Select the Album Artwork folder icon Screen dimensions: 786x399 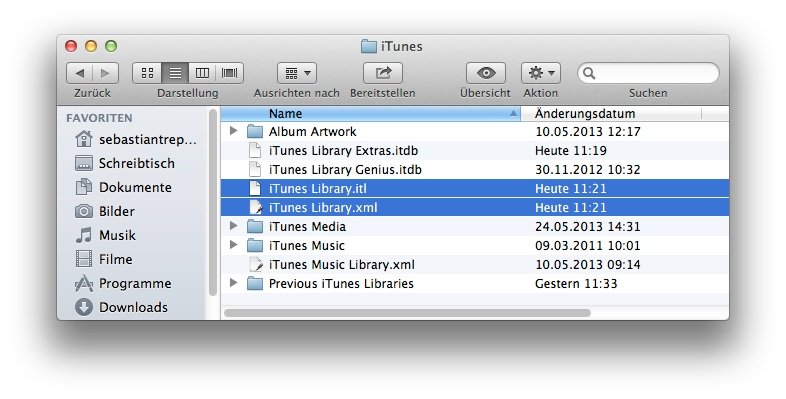(x=255, y=132)
